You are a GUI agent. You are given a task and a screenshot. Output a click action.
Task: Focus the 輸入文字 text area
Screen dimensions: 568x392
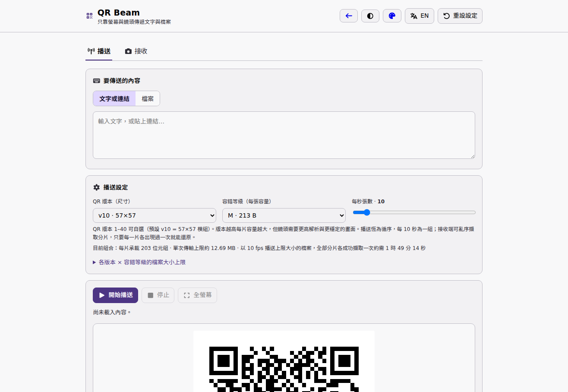click(284, 135)
